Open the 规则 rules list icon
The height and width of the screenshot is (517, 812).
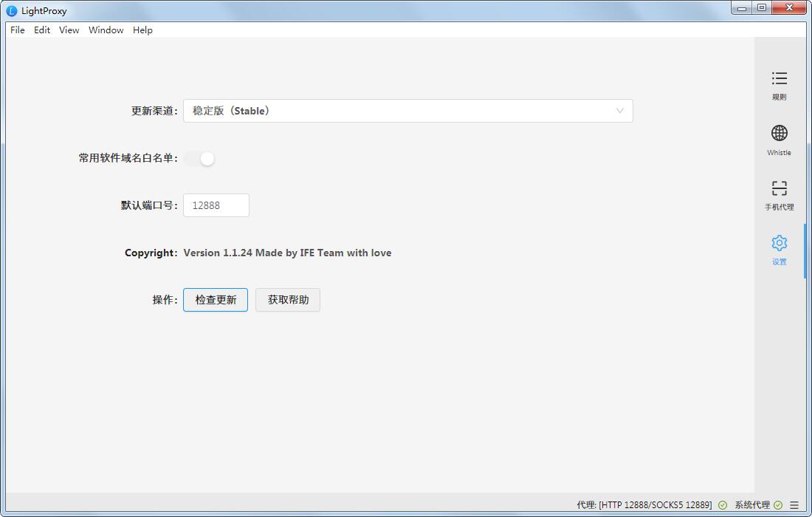779,78
